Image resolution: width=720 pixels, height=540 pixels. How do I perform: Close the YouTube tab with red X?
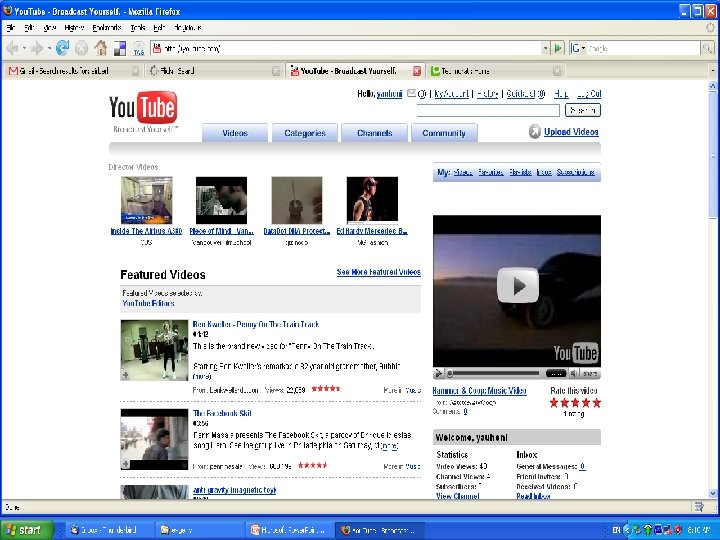[416, 71]
